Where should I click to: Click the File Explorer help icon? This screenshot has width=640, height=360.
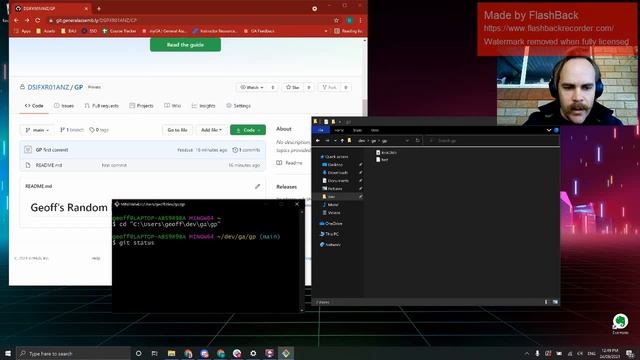(556, 130)
